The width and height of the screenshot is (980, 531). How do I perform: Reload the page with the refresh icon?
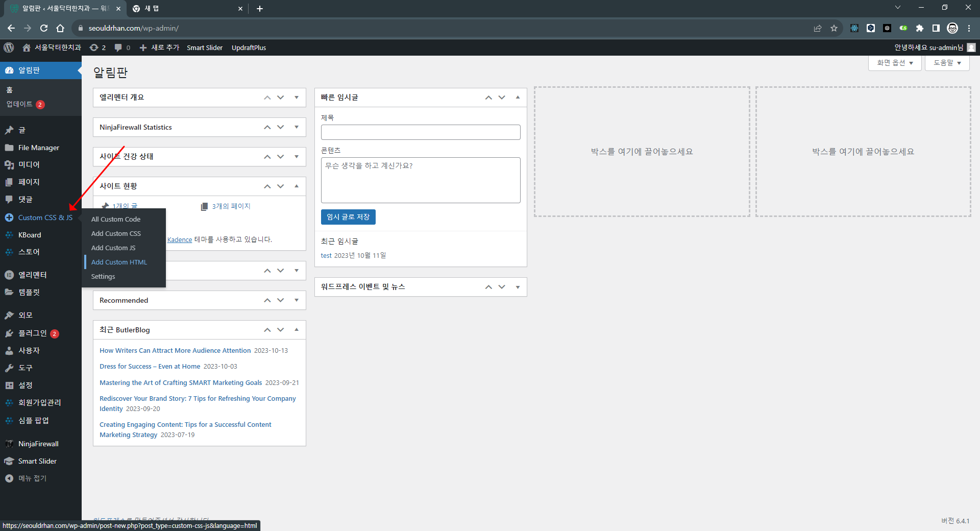(44, 28)
